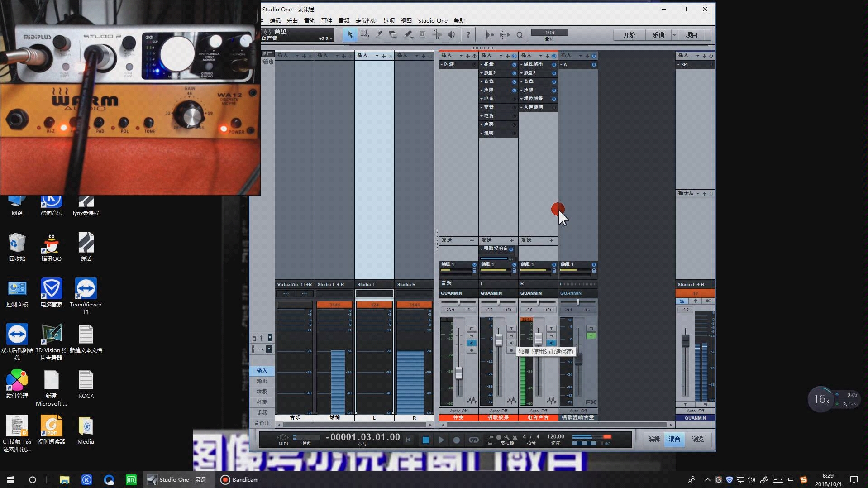
Task: Click the zoom magnifier icon in toolbar
Action: click(x=520, y=34)
